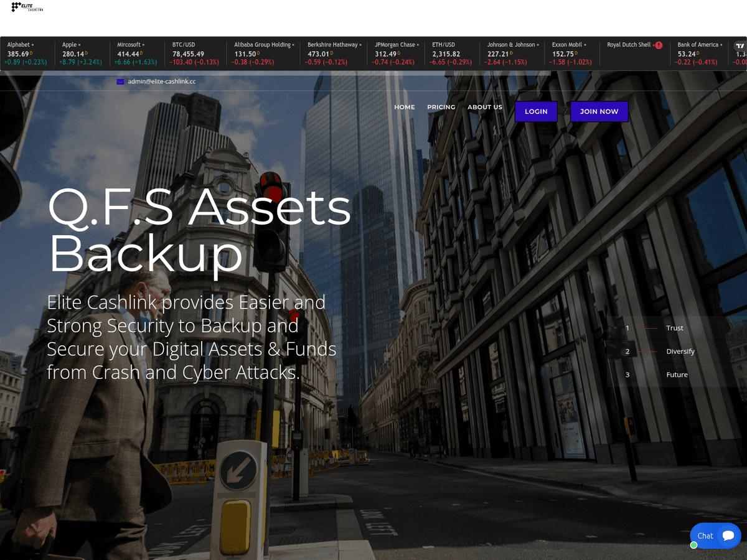Click Alphabet change +0.89 (+0.23%)
Viewport: 747px width, 560px height.
26,62
